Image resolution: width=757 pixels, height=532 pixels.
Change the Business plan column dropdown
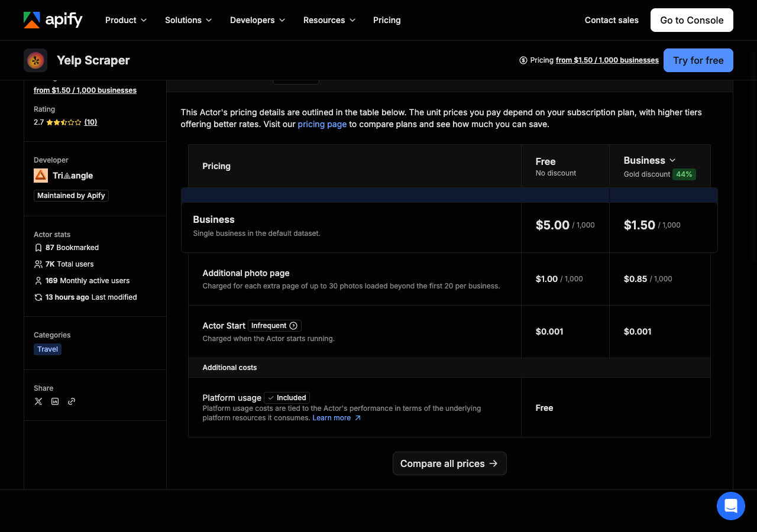[649, 160]
